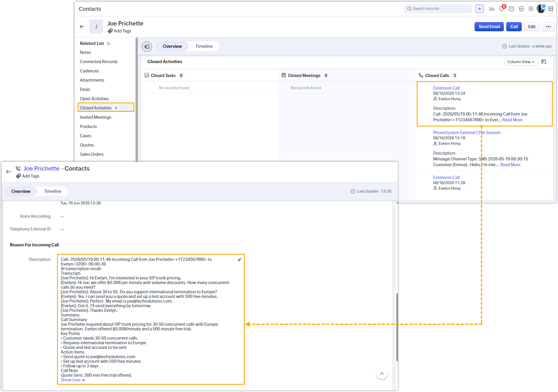Click the Closed Calls phone icon
This screenshot has height=392, width=558.
pyautogui.click(x=421, y=75)
